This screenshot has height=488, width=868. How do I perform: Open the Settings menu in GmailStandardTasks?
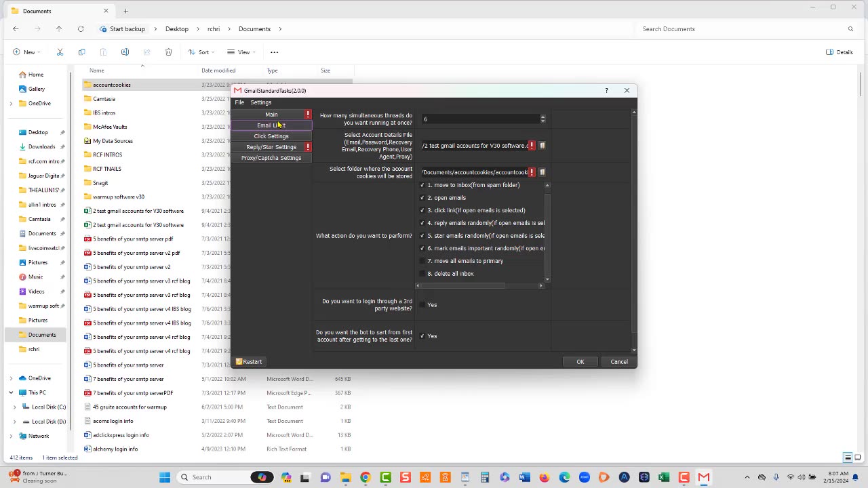coord(260,102)
